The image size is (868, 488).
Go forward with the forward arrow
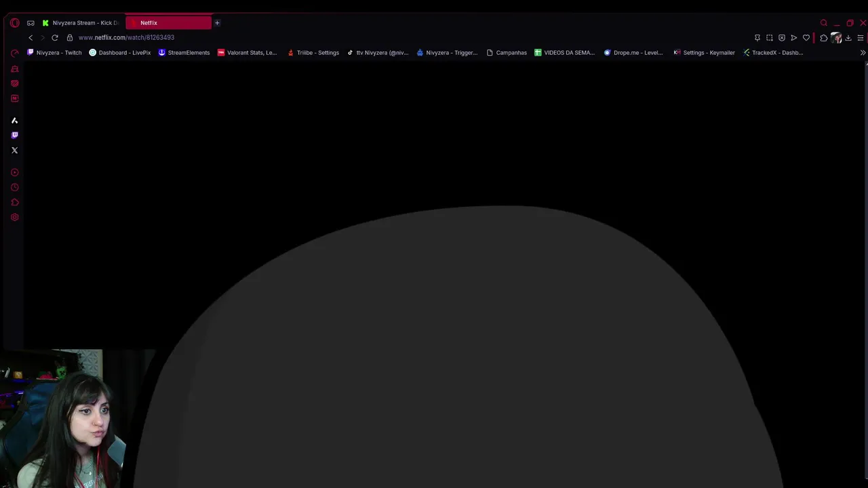click(42, 38)
